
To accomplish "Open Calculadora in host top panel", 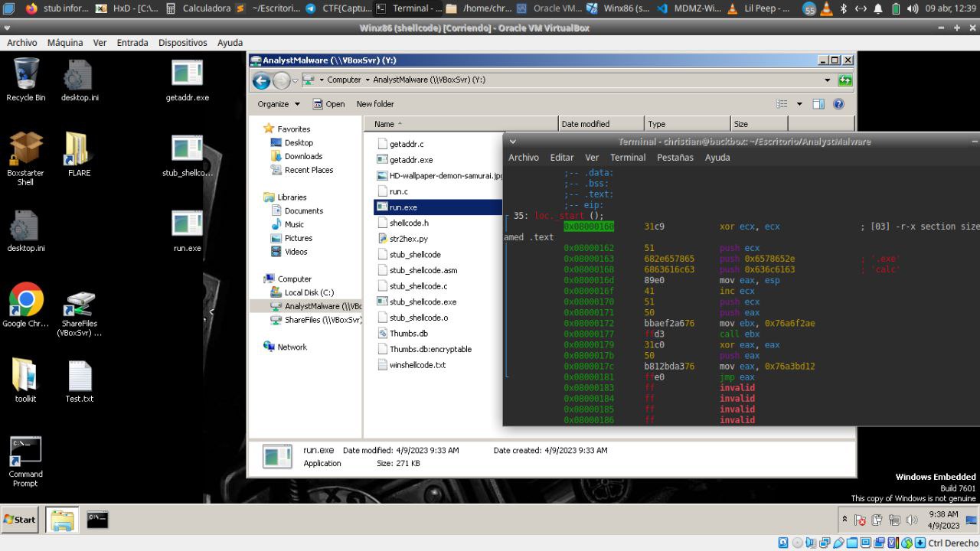I will click(x=198, y=8).
